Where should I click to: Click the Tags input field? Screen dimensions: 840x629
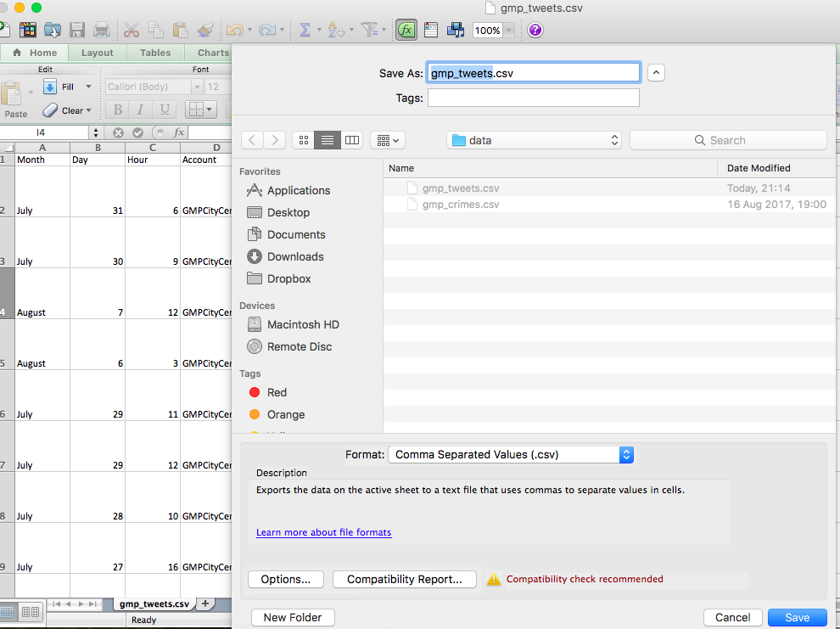click(533, 98)
